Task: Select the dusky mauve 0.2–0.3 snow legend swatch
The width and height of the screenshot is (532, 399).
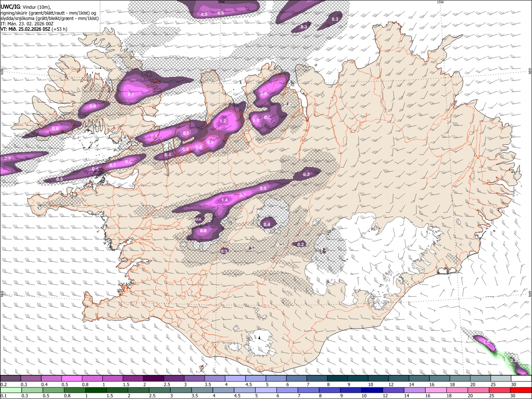Action: (x=10, y=379)
